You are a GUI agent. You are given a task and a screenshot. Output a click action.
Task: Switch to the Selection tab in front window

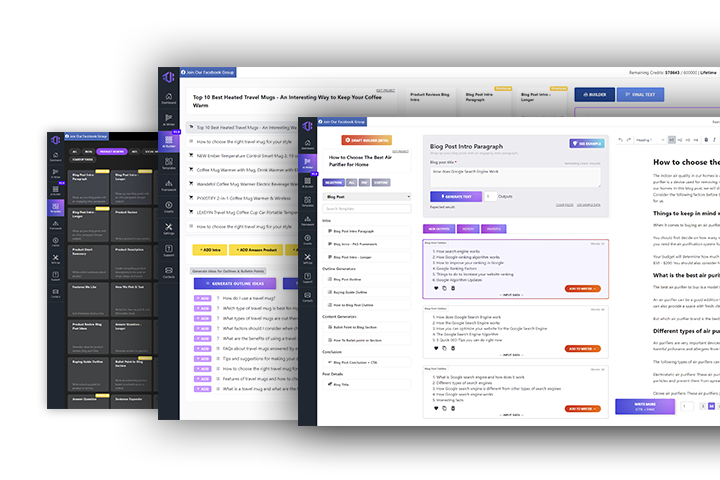333,182
